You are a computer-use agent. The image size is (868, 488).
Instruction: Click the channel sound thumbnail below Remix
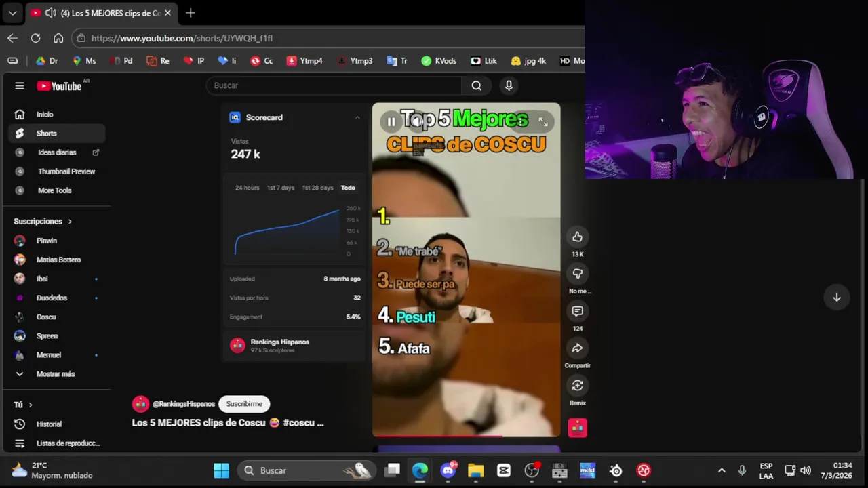coord(577,428)
